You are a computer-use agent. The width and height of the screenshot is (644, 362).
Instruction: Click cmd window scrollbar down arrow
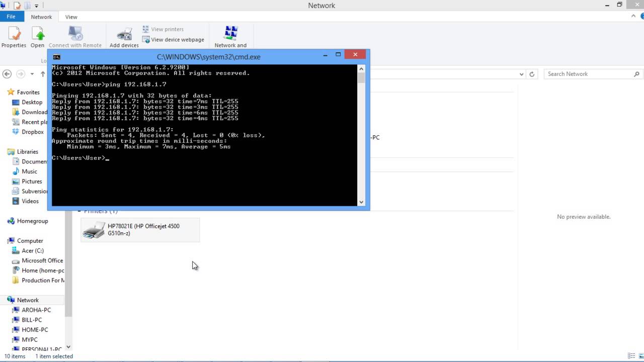click(361, 202)
